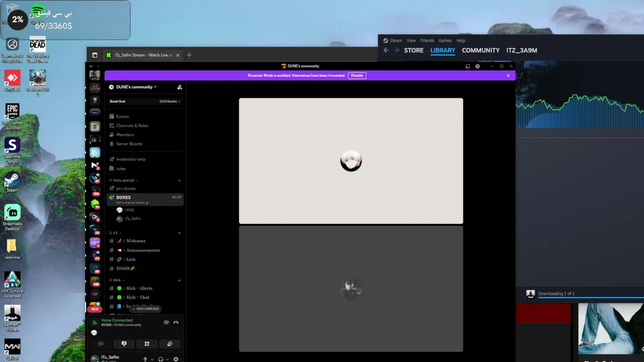Open Events in Discord sidebar
644x362 pixels.
pos(145,116)
